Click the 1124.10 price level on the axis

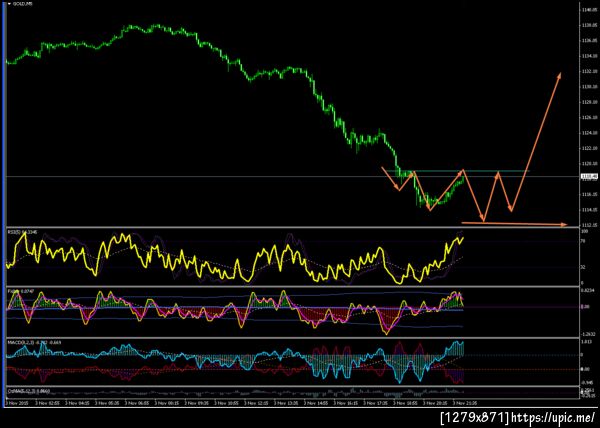590,133
